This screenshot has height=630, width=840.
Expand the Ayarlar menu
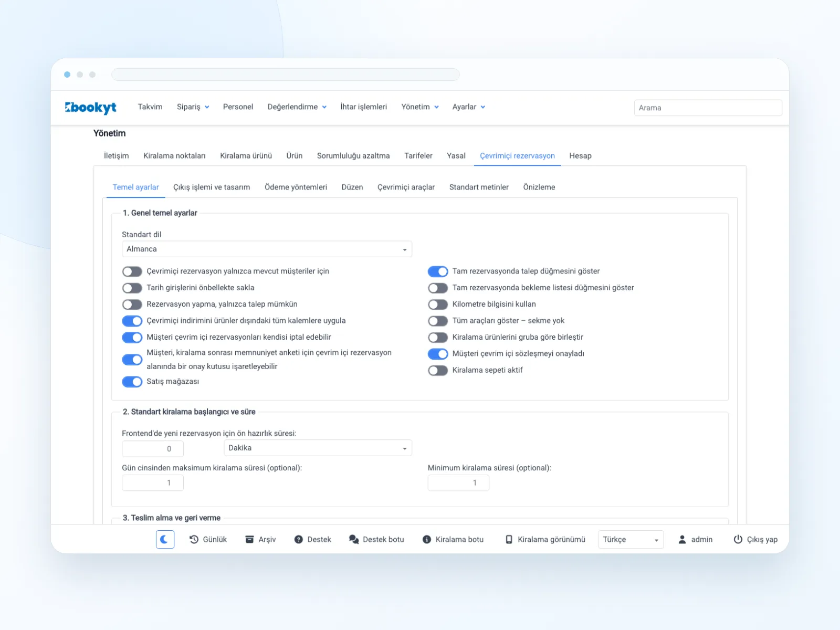tap(469, 107)
